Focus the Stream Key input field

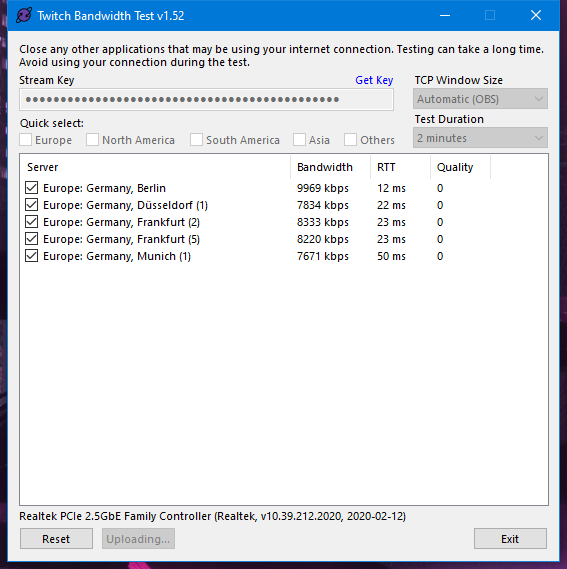tap(206, 99)
